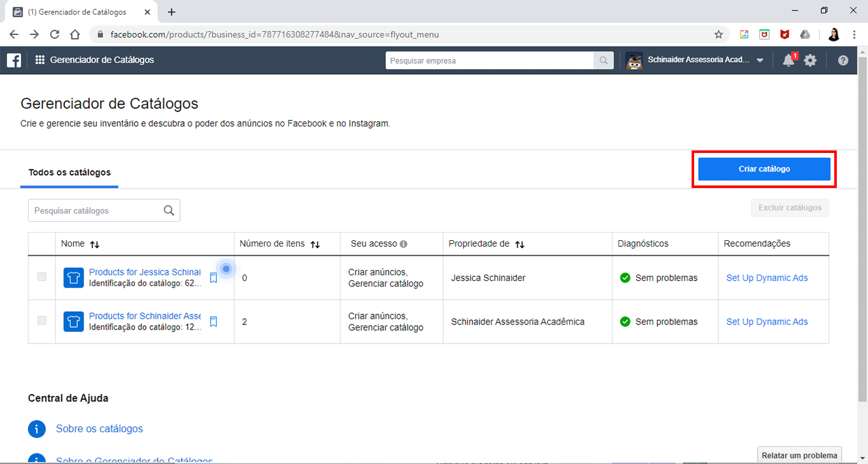Click the Chrome profile avatar
The image size is (868, 464).
pyautogui.click(x=834, y=34)
